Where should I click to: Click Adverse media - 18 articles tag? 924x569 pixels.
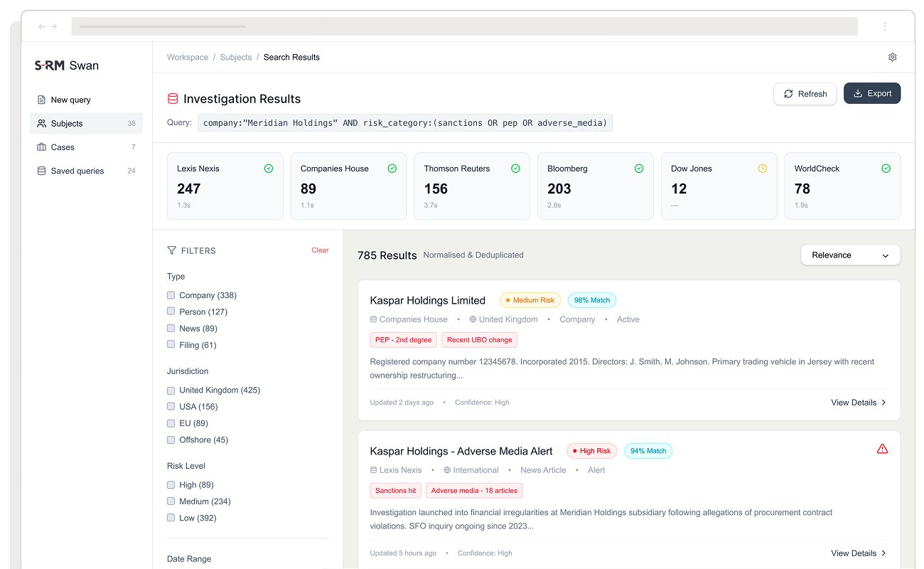(475, 491)
